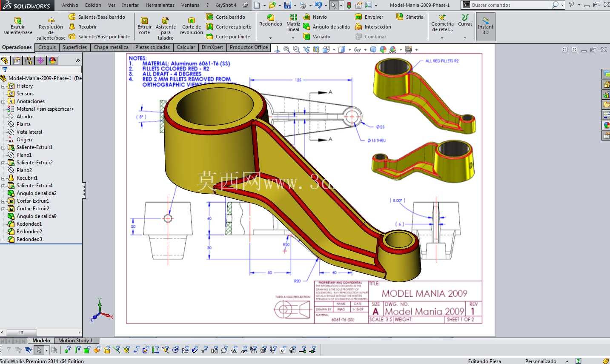The width and height of the screenshot is (610, 364).
Task: Open the Motion Study 1 tab
Action: (x=75, y=341)
